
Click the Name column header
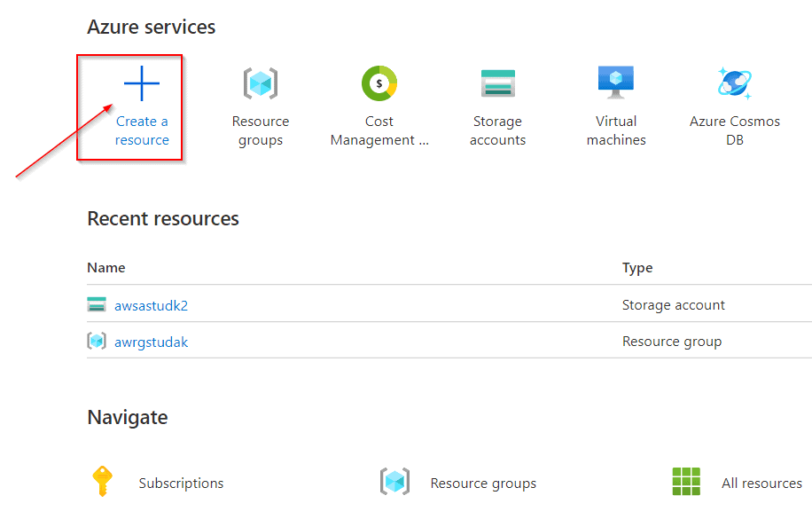105,267
